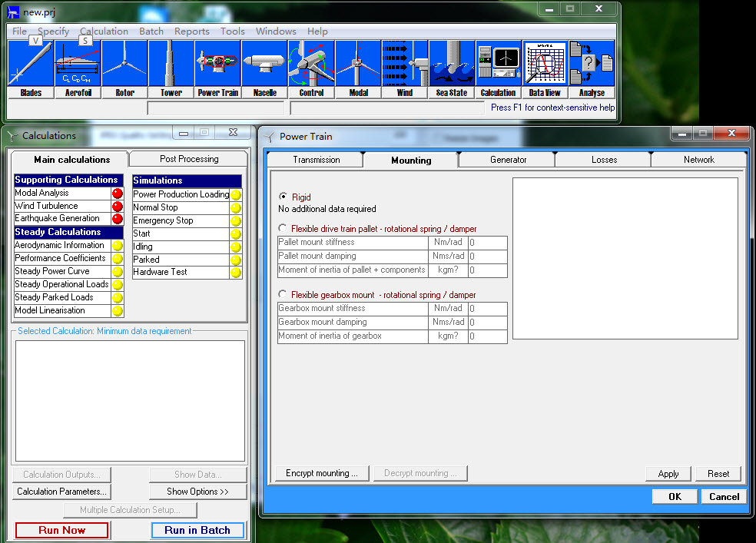Click the Run Now button
Viewport: 756px width, 543px height.
(61, 530)
